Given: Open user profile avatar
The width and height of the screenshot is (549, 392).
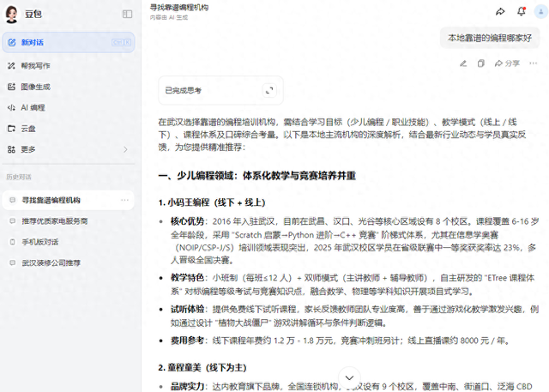Looking at the screenshot, I should [540, 11].
